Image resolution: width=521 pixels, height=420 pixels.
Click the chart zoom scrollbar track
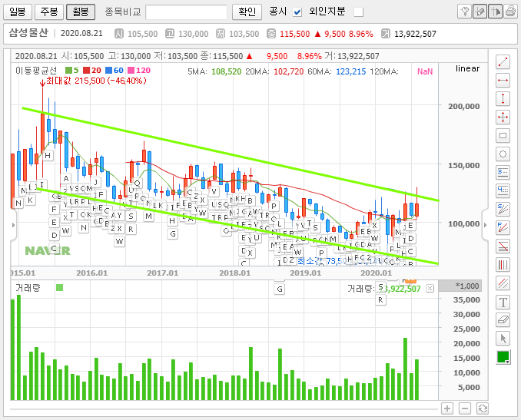[224, 409]
